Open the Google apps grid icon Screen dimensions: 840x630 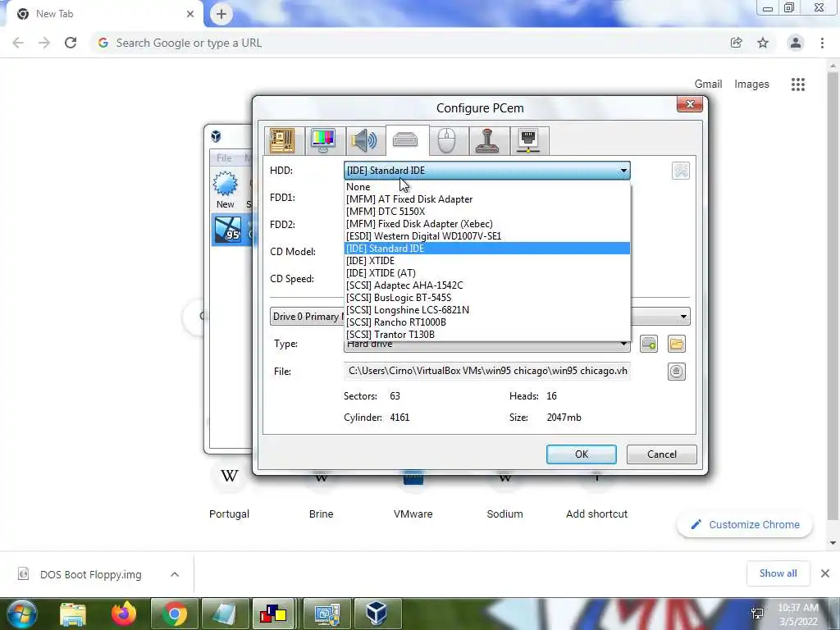pos(797,84)
